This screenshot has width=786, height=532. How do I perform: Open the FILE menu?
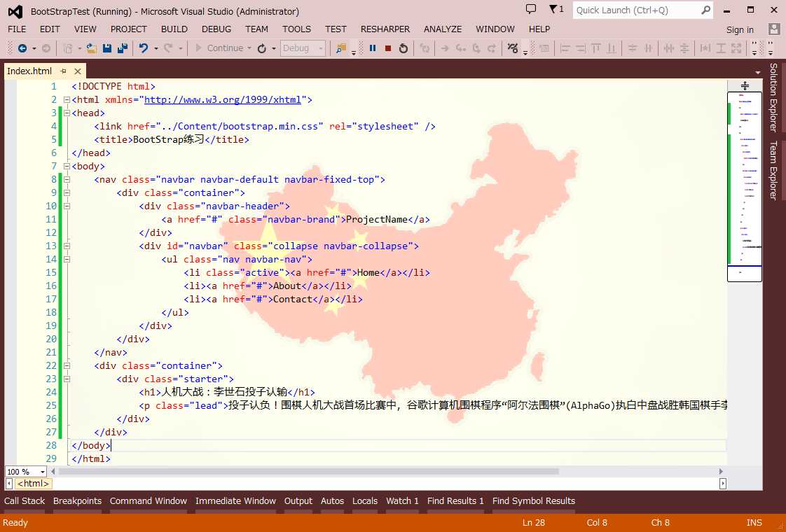pos(17,29)
